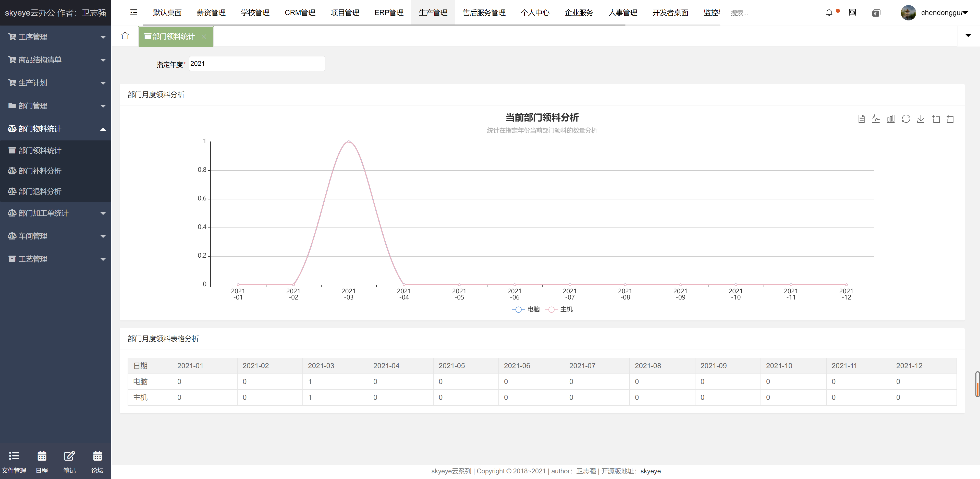Toggle the sidebar collapse icon
The height and width of the screenshot is (479, 980).
tap(133, 13)
